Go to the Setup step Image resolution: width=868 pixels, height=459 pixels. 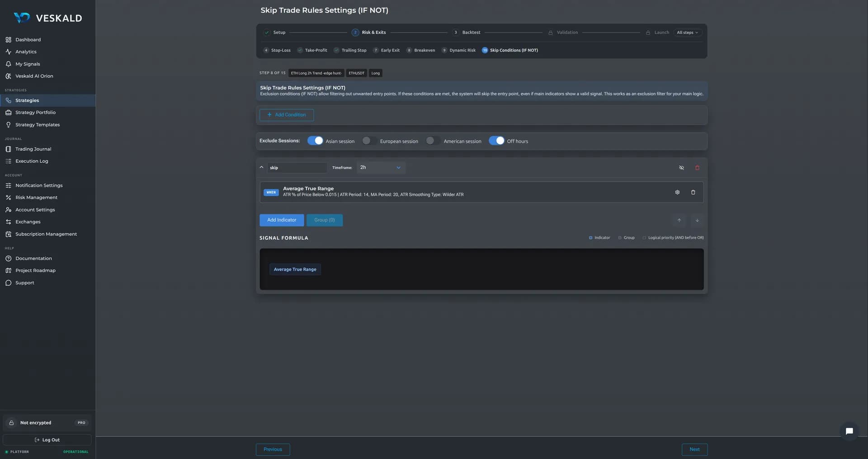275,33
